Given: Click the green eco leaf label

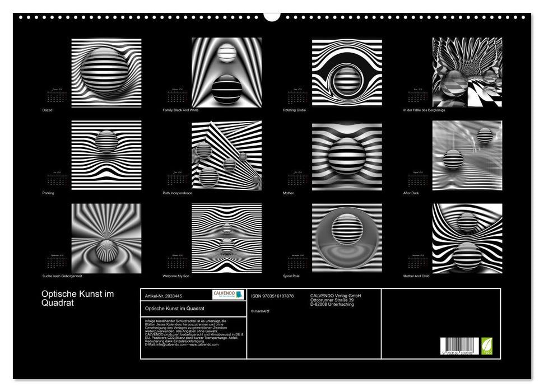Looking at the screenshot, I should [x=487, y=346].
